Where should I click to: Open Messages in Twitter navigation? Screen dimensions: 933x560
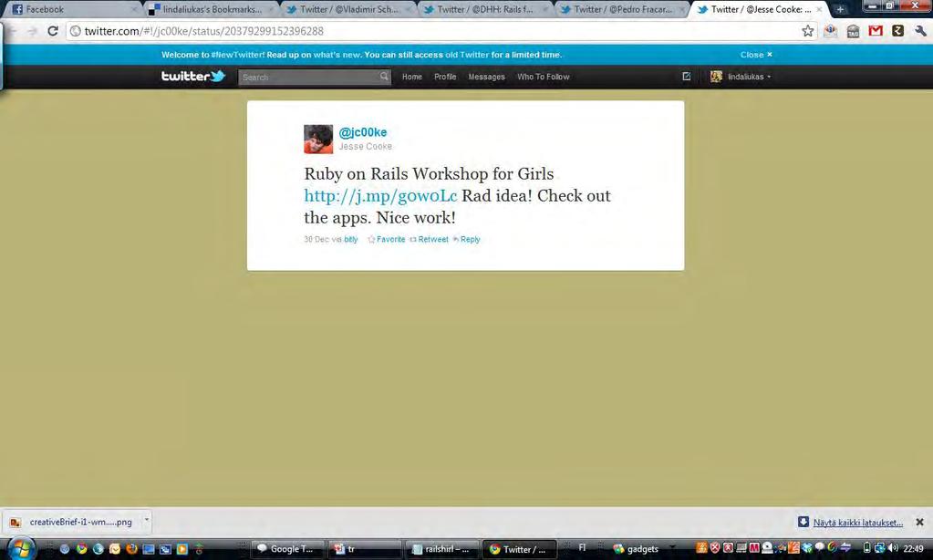coord(486,77)
